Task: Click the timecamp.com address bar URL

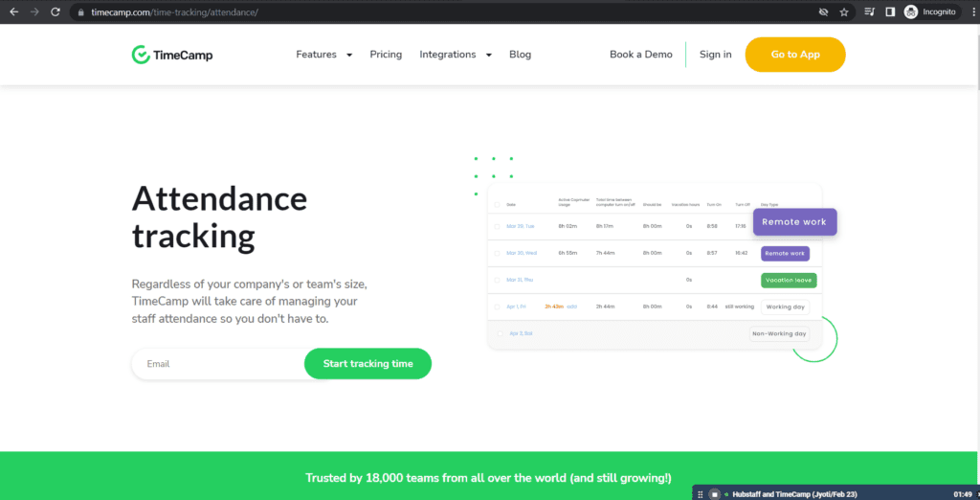Action: point(174,11)
